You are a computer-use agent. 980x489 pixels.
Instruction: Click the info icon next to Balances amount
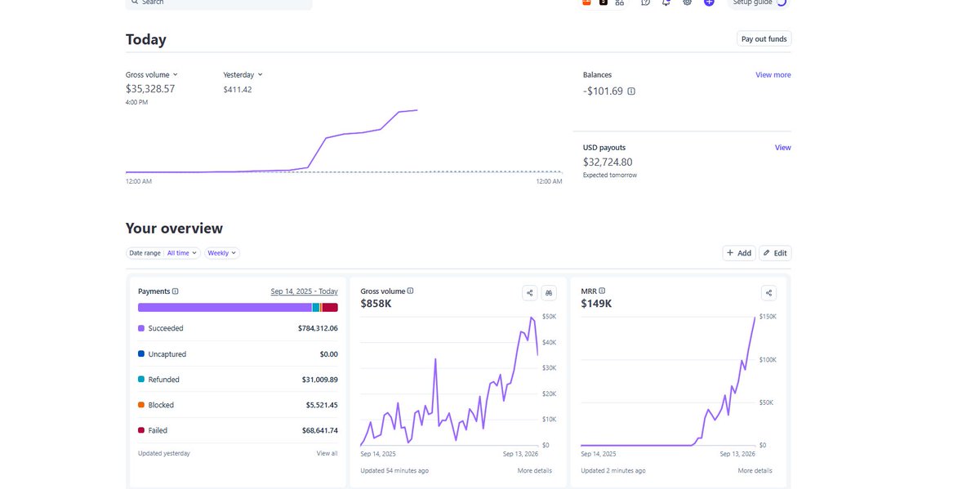[x=631, y=91]
